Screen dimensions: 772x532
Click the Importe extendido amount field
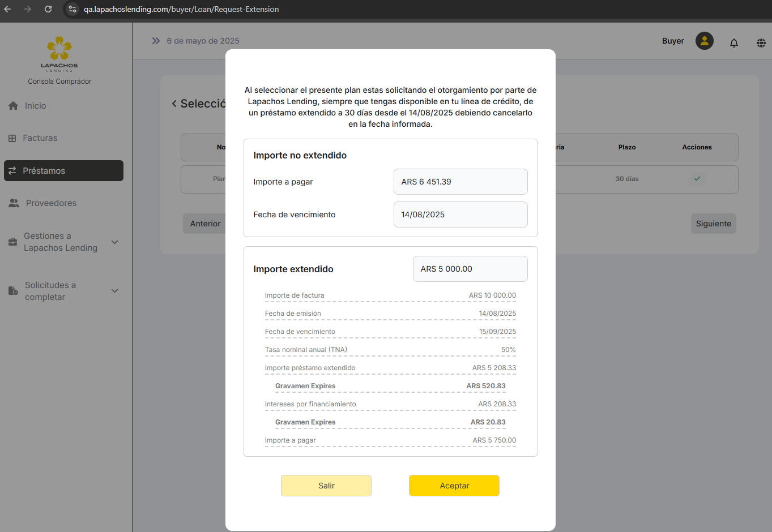tap(470, 269)
